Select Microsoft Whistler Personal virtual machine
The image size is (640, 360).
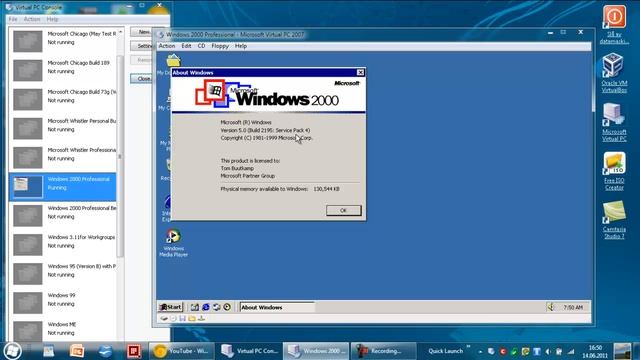pyautogui.click(x=63, y=128)
